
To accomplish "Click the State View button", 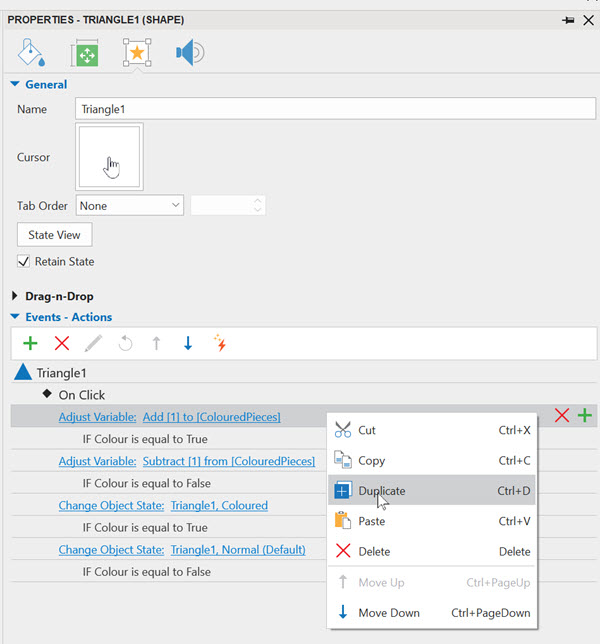I will [x=55, y=235].
